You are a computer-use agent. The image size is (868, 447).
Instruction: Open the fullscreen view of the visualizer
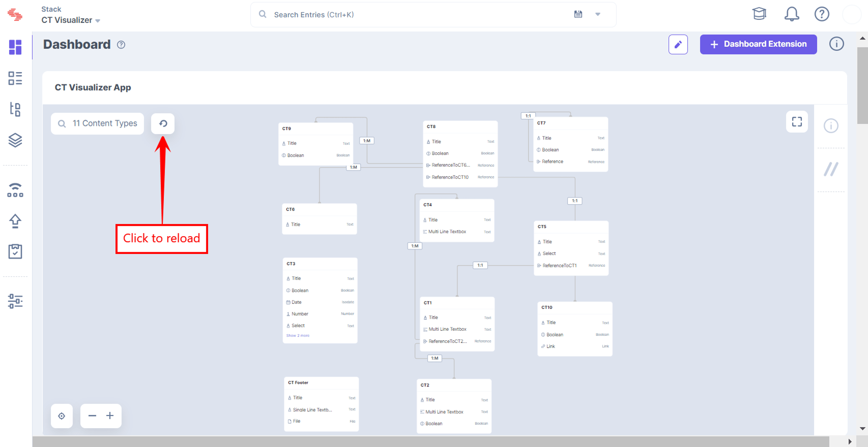point(797,122)
